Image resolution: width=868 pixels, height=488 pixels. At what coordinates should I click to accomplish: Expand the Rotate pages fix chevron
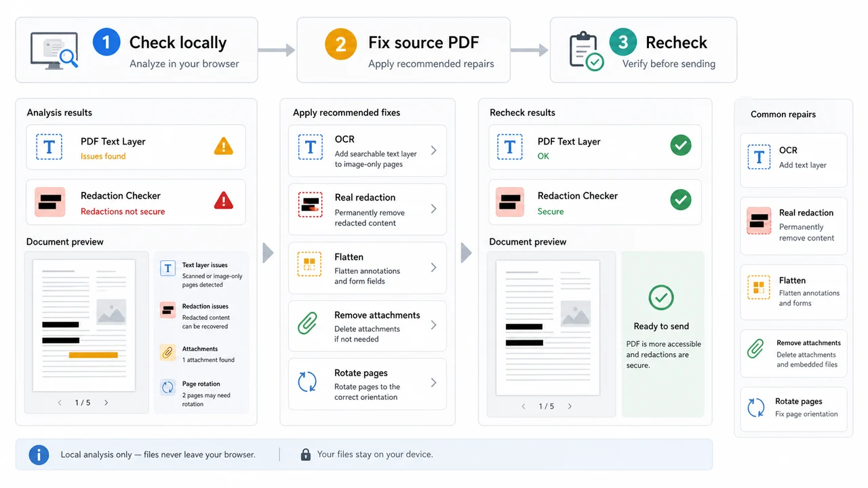(x=434, y=383)
